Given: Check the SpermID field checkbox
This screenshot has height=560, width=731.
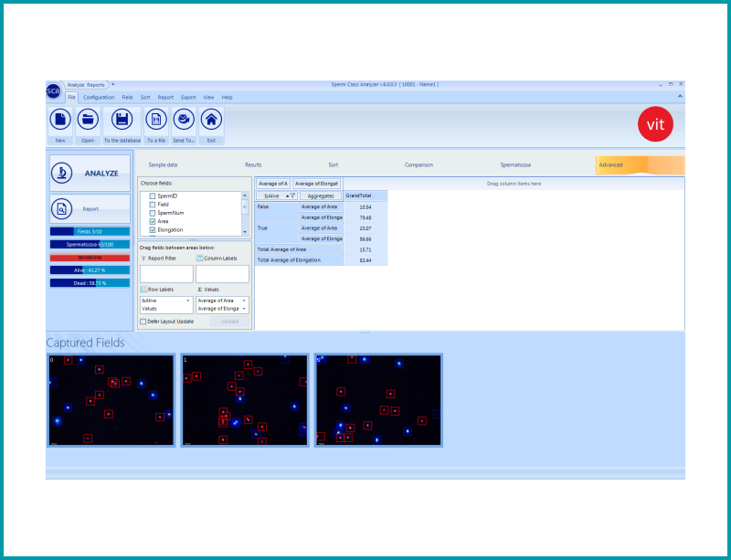Looking at the screenshot, I should click(x=152, y=195).
